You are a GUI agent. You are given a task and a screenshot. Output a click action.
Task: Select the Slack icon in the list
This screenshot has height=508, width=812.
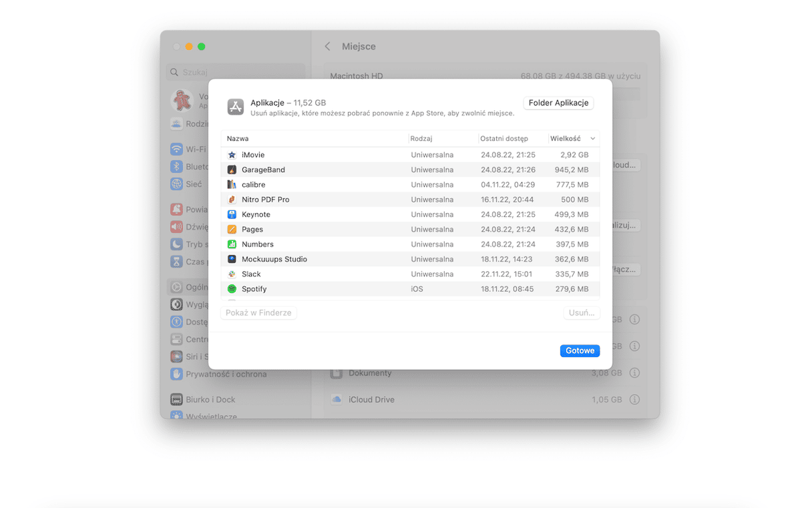coord(232,274)
